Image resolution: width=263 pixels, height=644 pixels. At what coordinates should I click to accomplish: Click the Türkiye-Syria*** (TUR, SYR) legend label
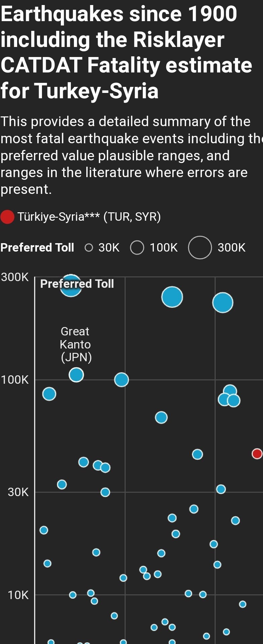pyautogui.click(x=89, y=217)
